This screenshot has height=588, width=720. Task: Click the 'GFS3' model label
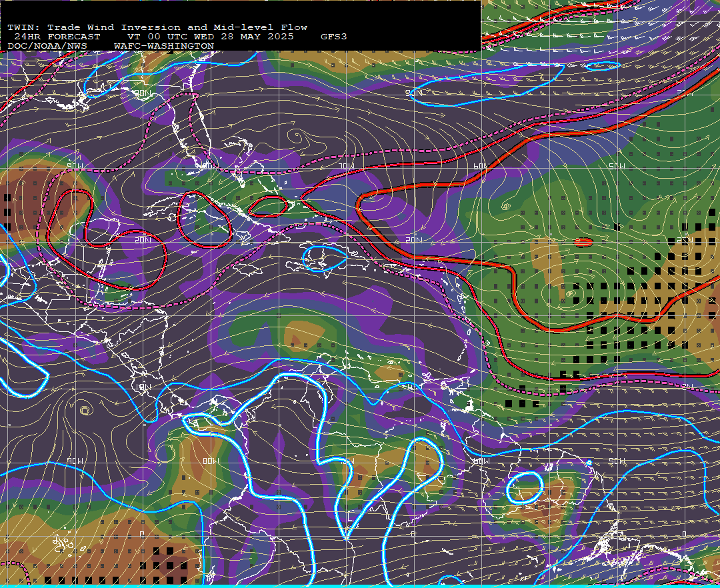click(x=334, y=37)
